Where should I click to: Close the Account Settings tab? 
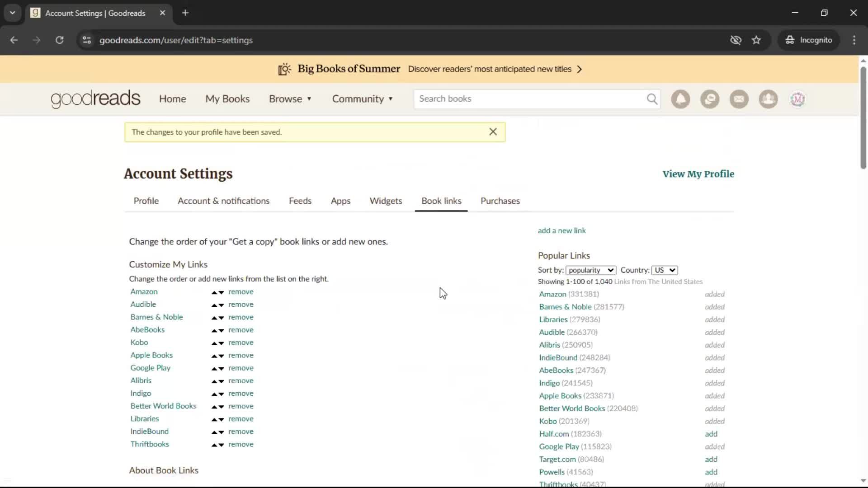(162, 13)
